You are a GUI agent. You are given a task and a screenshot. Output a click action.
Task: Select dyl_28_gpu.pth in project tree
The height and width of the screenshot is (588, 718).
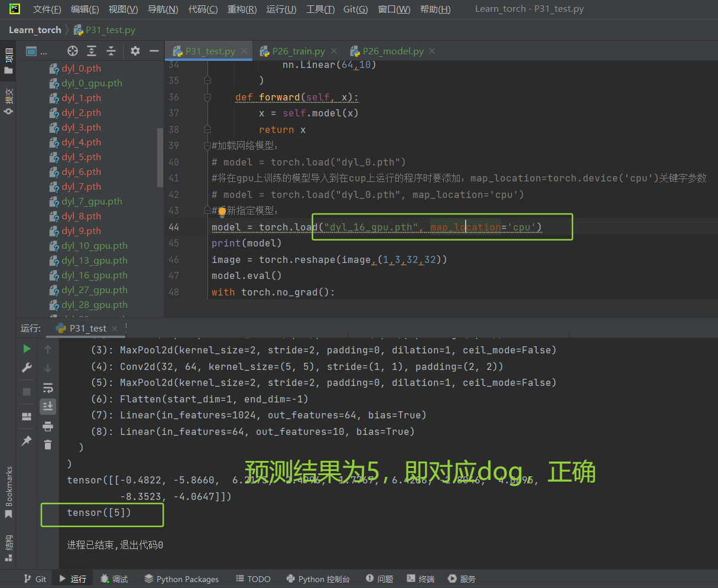click(x=94, y=305)
